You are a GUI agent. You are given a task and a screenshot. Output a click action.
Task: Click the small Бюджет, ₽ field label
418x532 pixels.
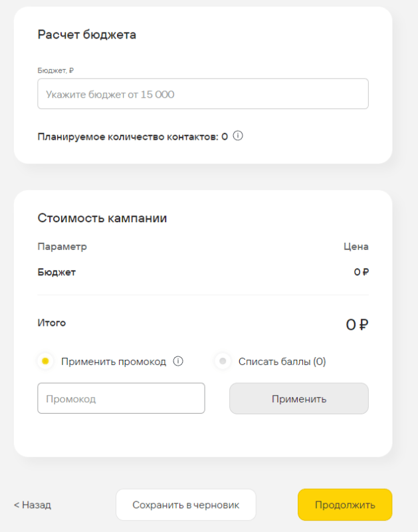pos(55,69)
